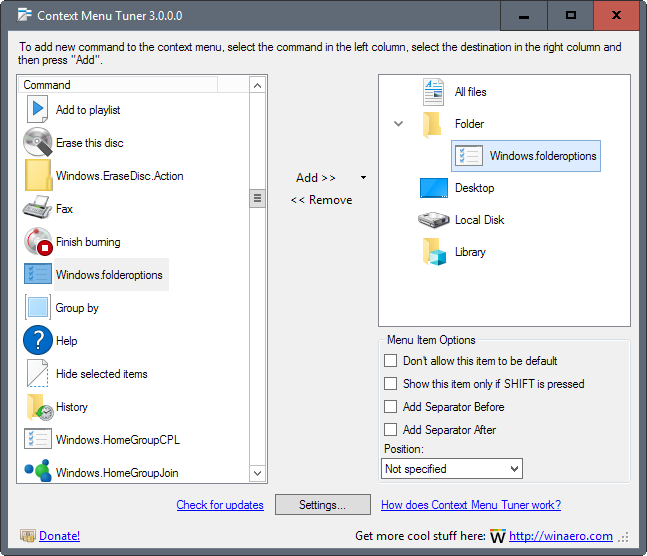The image size is (647, 556).
Task: Enable Don't allow this item to be default
Action: click(x=390, y=360)
